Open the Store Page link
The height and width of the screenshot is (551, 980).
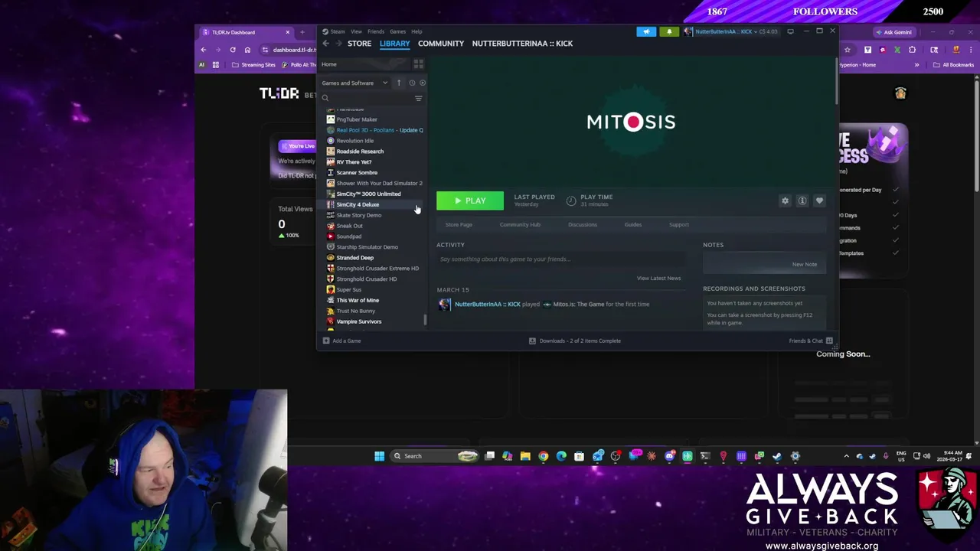459,224
